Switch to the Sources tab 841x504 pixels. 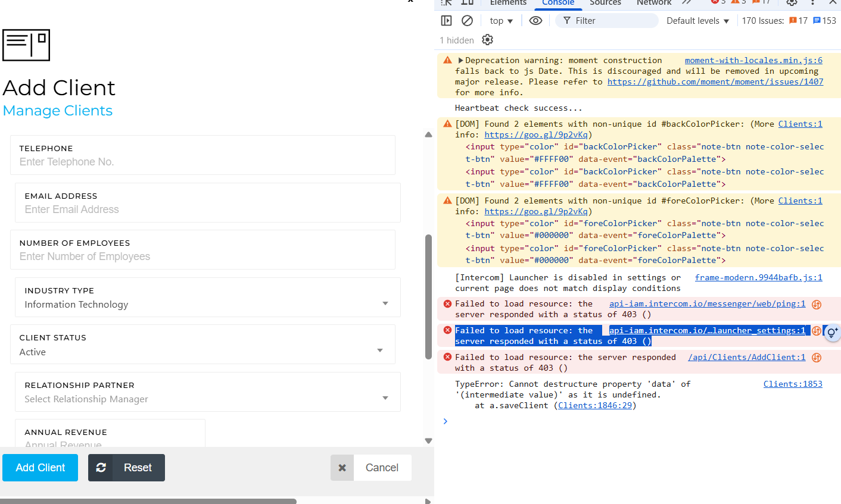pyautogui.click(x=605, y=3)
